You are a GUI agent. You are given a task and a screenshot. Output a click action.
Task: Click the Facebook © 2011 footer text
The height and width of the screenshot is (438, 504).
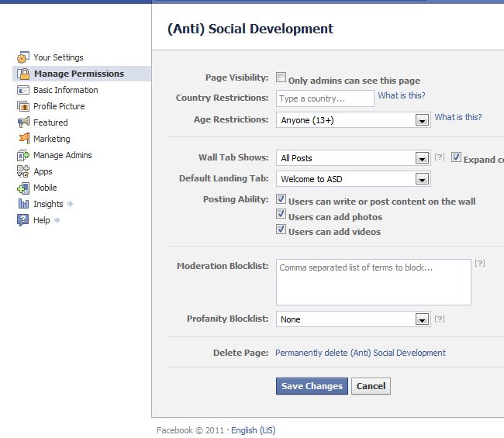tap(190, 430)
